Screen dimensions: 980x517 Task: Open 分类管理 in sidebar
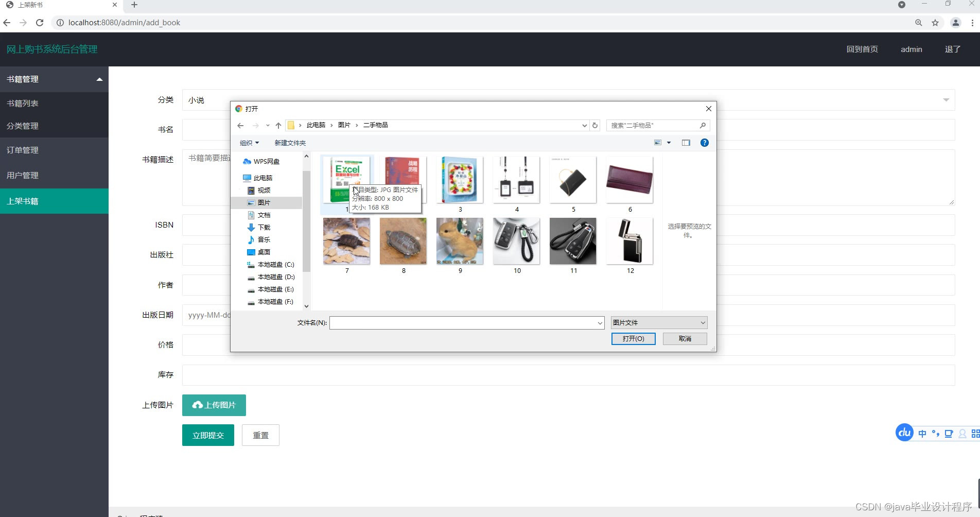54,126
